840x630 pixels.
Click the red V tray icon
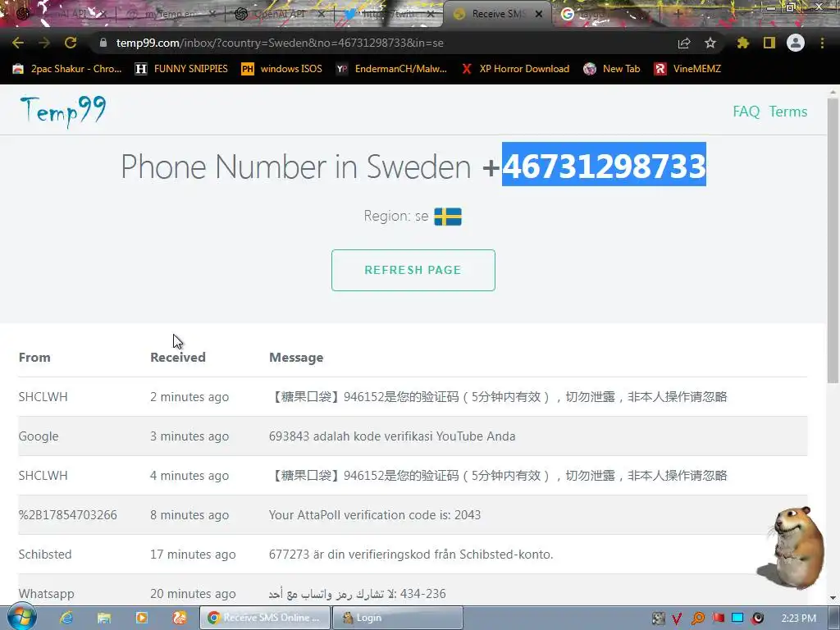(x=677, y=619)
